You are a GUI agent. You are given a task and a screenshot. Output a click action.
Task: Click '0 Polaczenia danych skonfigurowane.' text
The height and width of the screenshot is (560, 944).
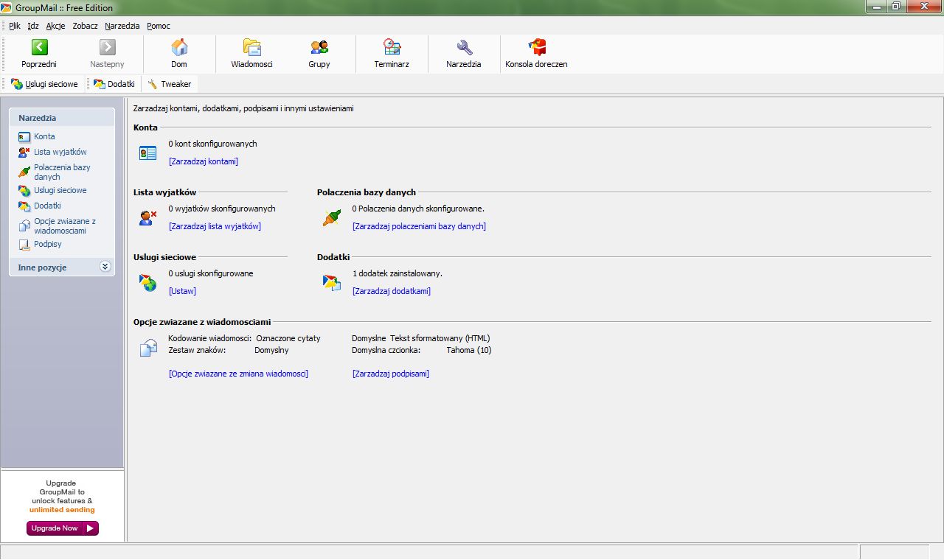(418, 209)
